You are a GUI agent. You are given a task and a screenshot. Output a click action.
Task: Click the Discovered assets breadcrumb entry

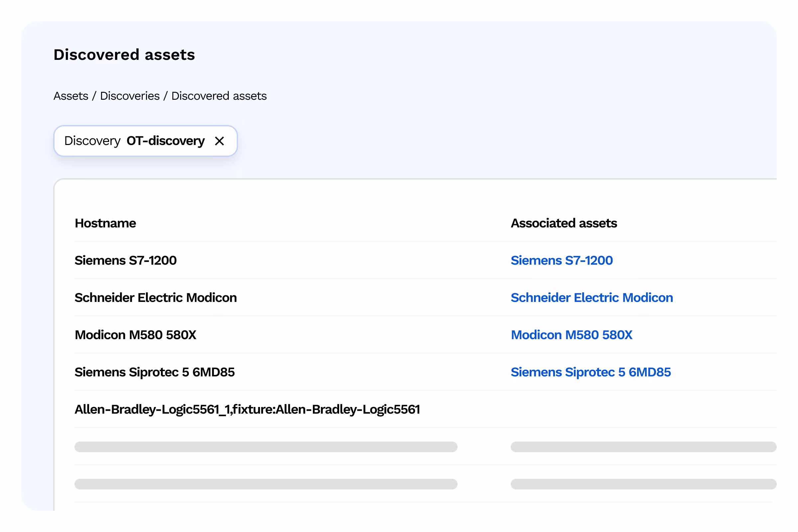click(x=219, y=96)
